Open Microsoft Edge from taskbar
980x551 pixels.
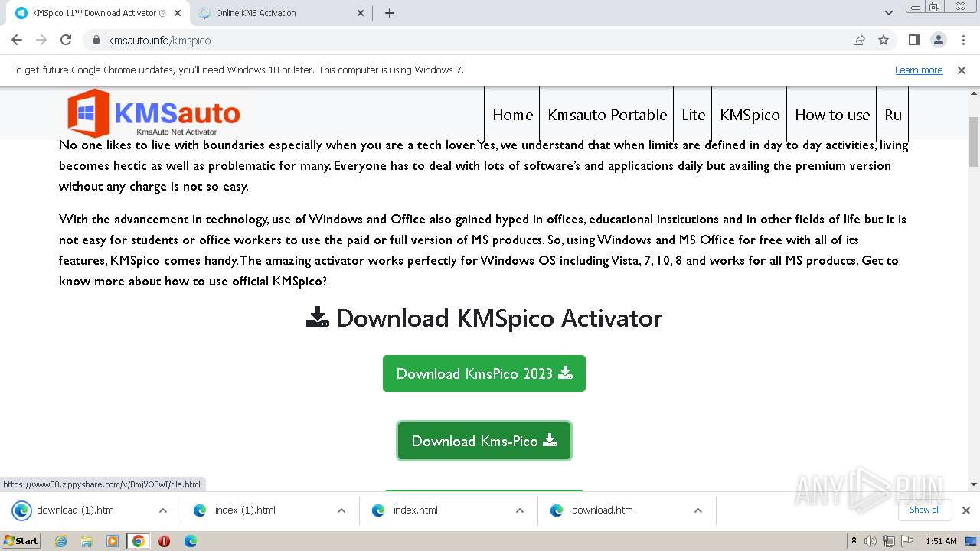[190, 541]
